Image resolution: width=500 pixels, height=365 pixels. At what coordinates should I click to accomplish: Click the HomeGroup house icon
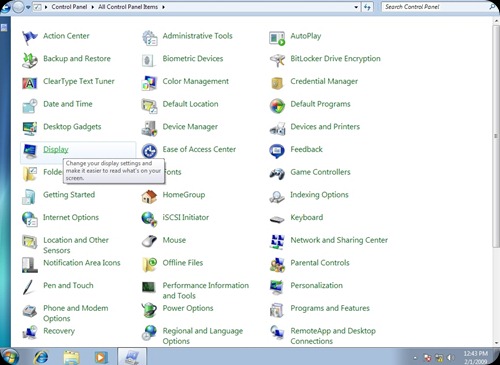click(x=149, y=197)
